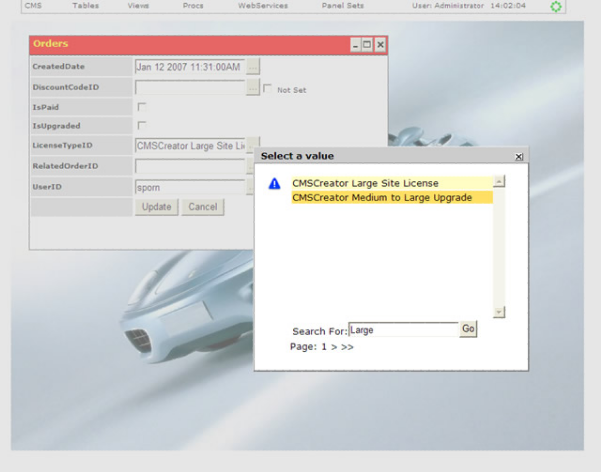The width and height of the screenshot is (601, 472).
Task: Select CMSCreator Large Site License
Action: point(392,183)
